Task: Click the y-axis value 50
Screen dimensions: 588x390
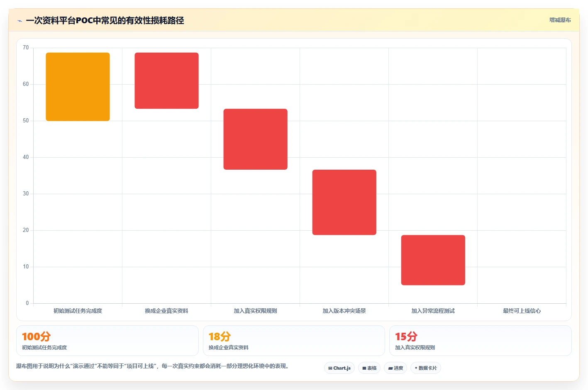Action: click(26, 121)
